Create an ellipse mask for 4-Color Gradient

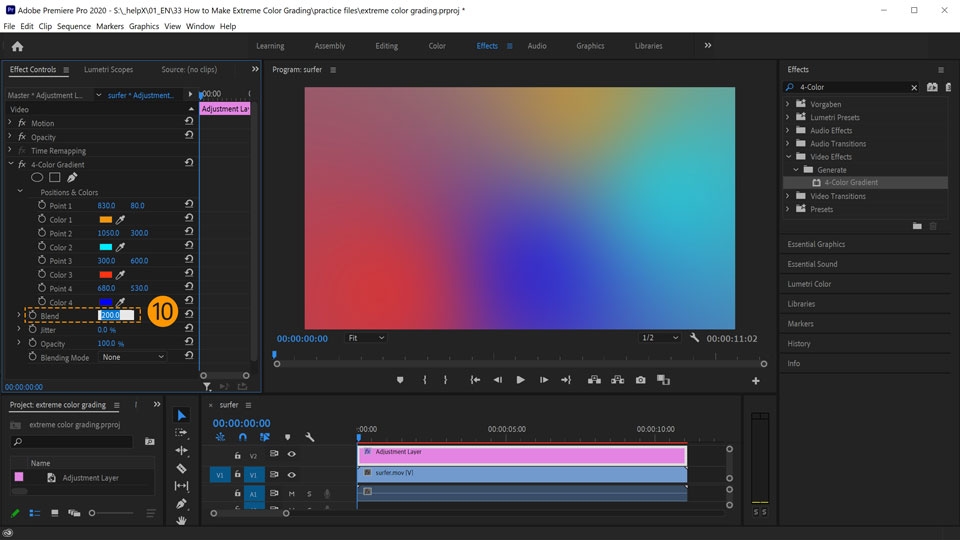pos(37,178)
